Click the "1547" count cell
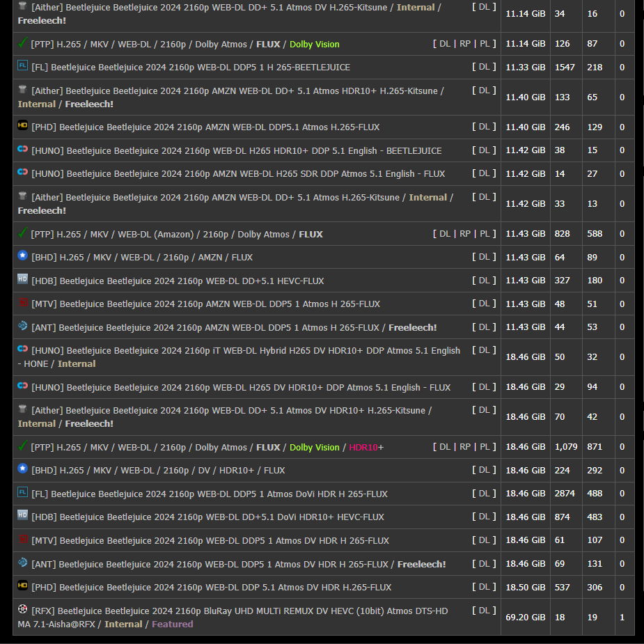Screen dimensions: 644x644 point(566,68)
